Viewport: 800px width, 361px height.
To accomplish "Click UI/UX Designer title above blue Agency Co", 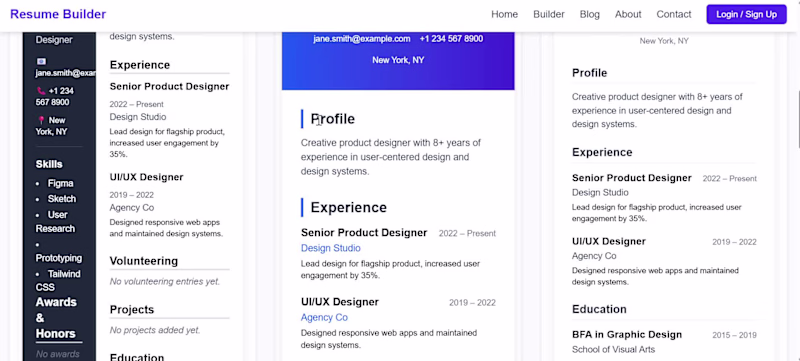I will [340, 302].
